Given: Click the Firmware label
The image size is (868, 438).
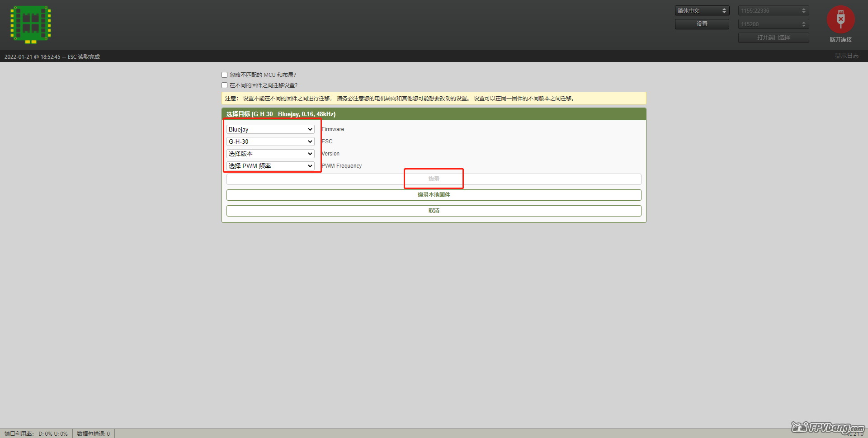Looking at the screenshot, I should [x=333, y=129].
